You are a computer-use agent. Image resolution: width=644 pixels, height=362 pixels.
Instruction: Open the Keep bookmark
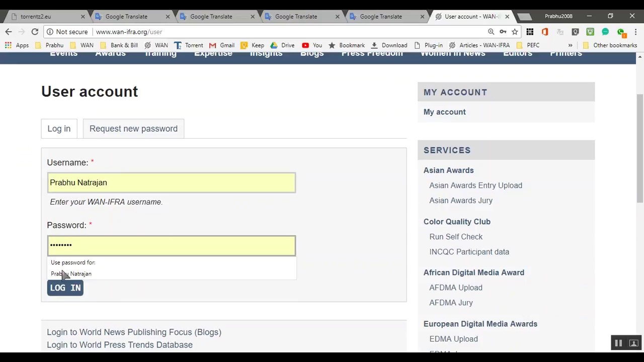[252, 45]
